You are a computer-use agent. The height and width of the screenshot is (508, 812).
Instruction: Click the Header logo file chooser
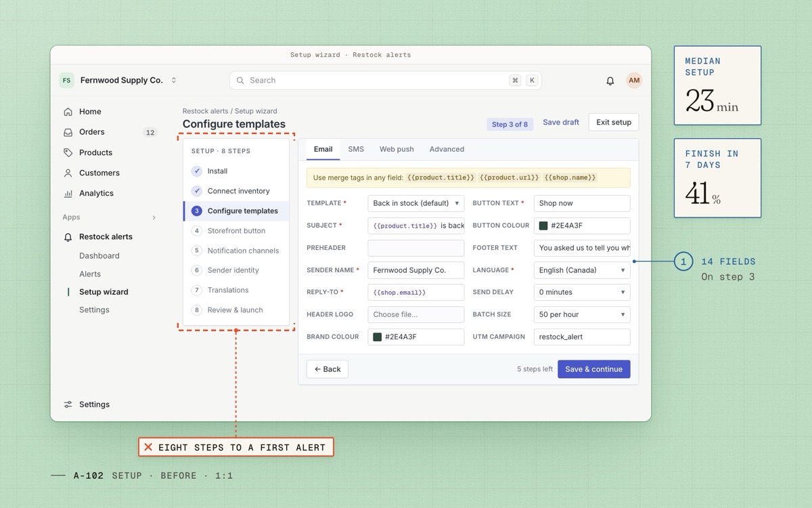(x=416, y=314)
